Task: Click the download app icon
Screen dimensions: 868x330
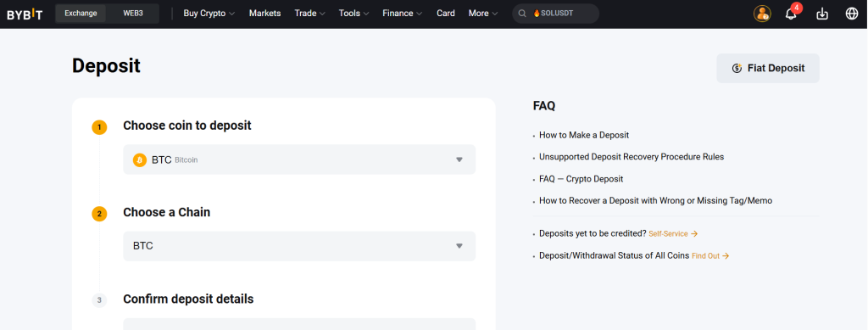Action: (822, 14)
